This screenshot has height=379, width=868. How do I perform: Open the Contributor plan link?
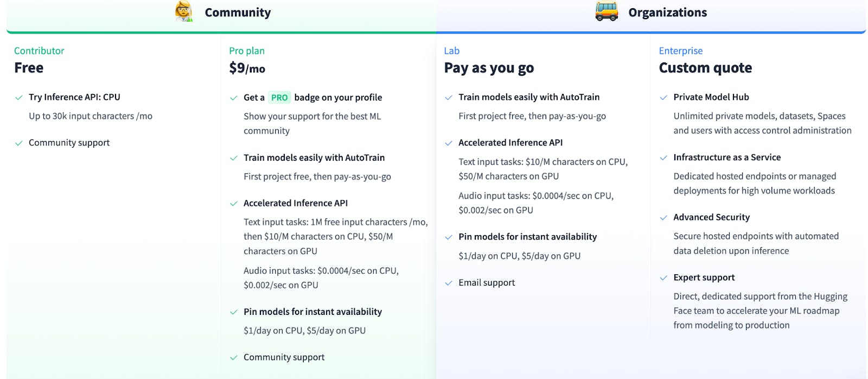click(x=39, y=50)
